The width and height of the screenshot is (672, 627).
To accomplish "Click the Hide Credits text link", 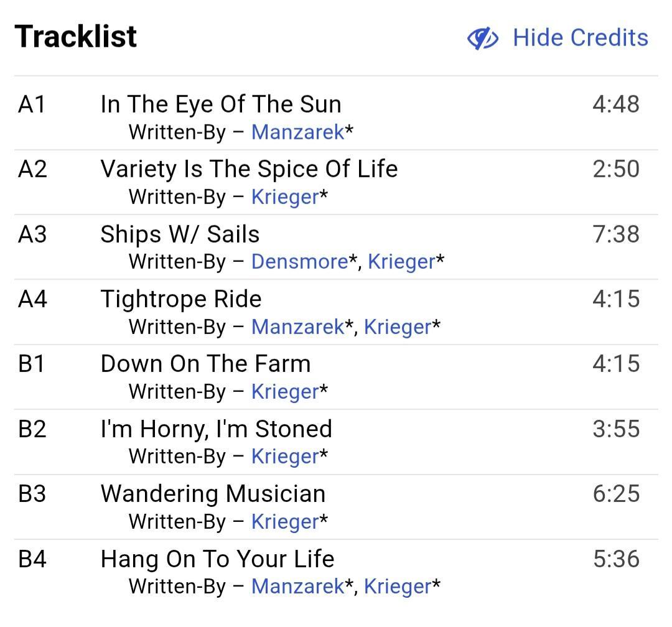I will coord(580,38).
